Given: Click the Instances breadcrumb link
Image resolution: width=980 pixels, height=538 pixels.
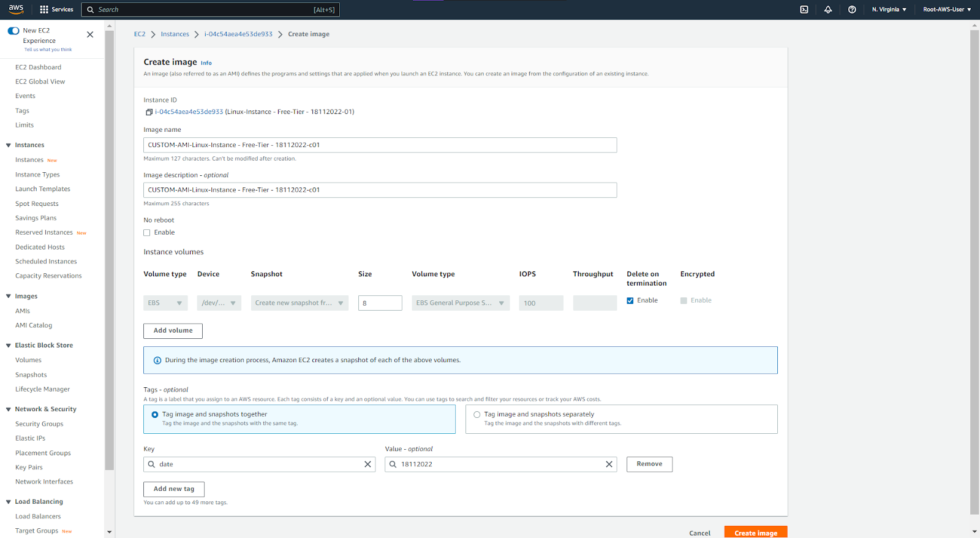Looking at the screenshot, I should 175,34.
